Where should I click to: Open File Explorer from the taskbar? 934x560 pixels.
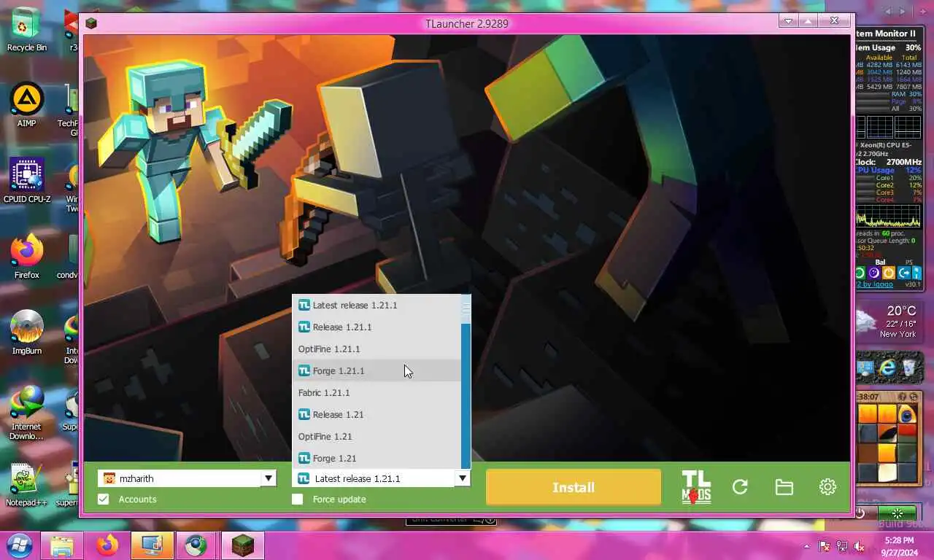click(x=62, y=545)
